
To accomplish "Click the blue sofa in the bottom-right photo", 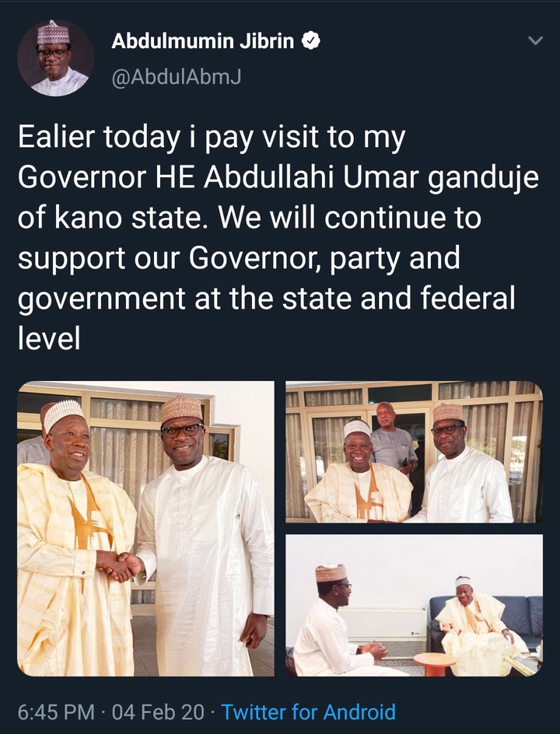I will pyautogui.click(x=521, y=614).
